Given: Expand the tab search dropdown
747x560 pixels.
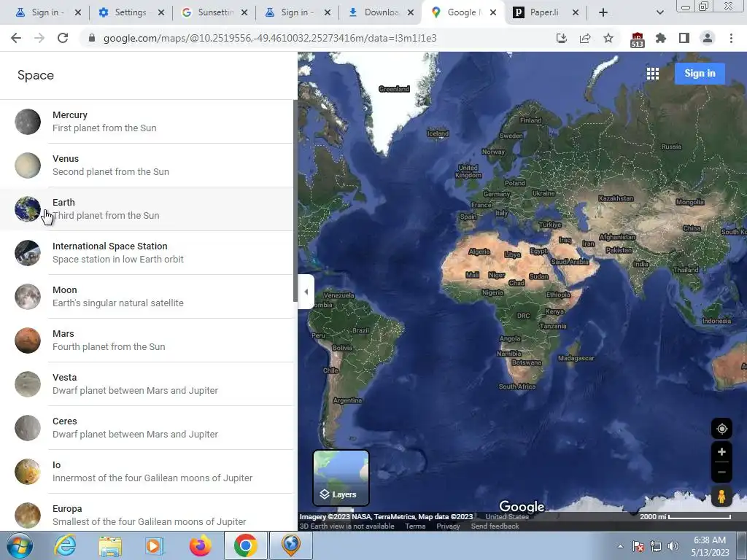Looking at the screenshot, I should coord(659,12).
